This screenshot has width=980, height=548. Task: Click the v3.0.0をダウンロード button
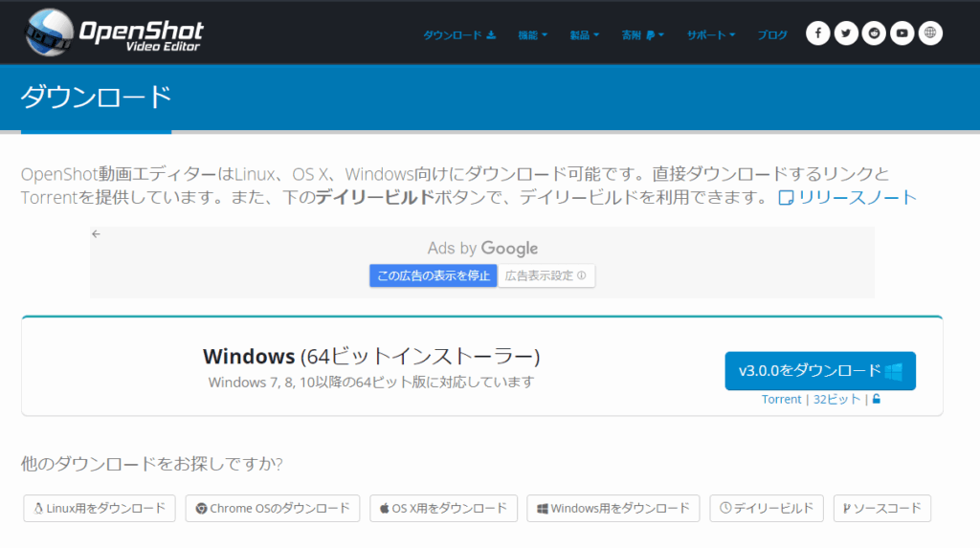[x=820, y=370]
